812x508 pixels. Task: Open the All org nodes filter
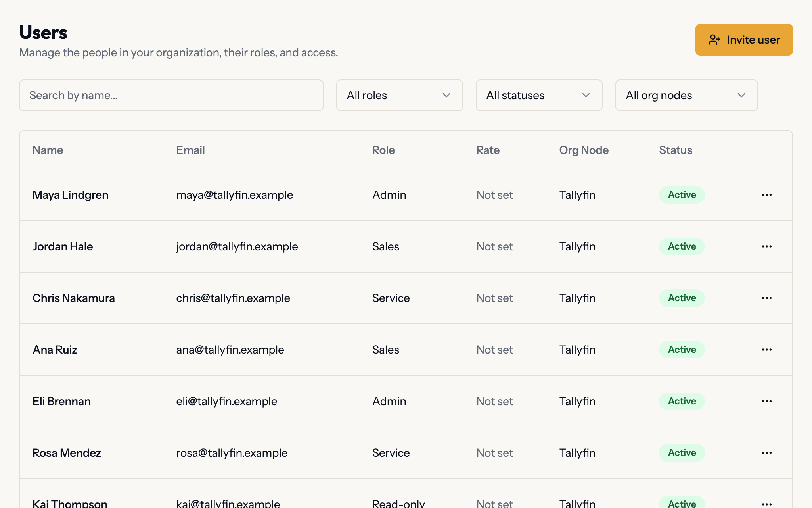(x=686, y=95)
